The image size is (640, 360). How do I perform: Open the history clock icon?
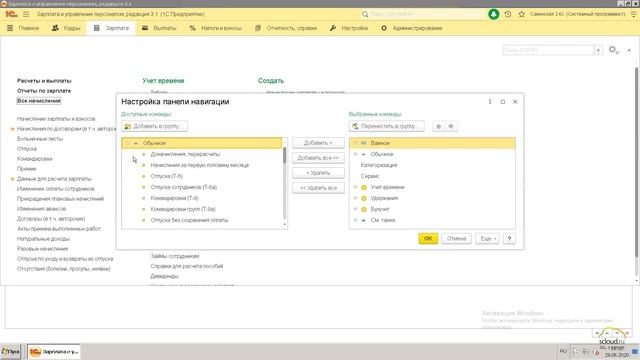tap(508, 14)
